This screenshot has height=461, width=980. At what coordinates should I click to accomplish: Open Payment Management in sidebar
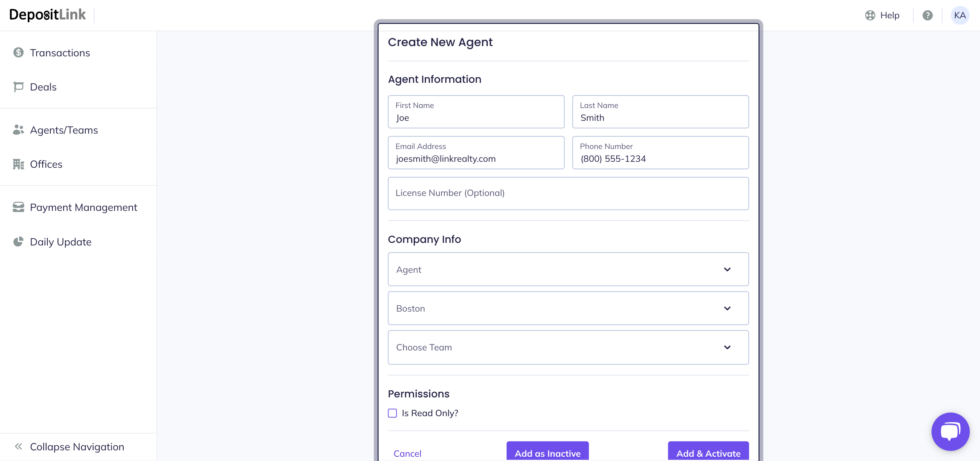click(84, 207)
